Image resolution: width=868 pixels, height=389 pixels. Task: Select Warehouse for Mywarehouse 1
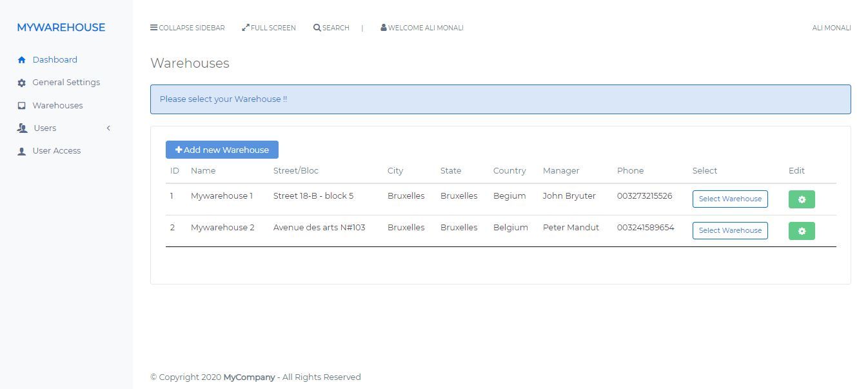coord(730,199)
